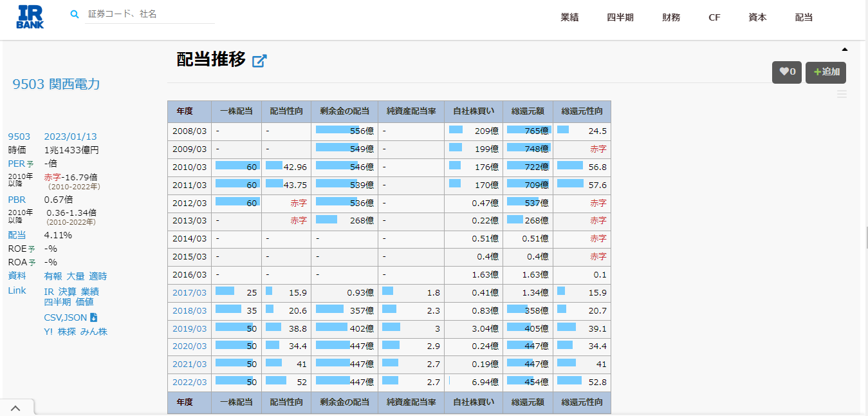Click the 1兆1433億円 market cap value
Viewport: 868px width, 416px height.
click(71, 150)
